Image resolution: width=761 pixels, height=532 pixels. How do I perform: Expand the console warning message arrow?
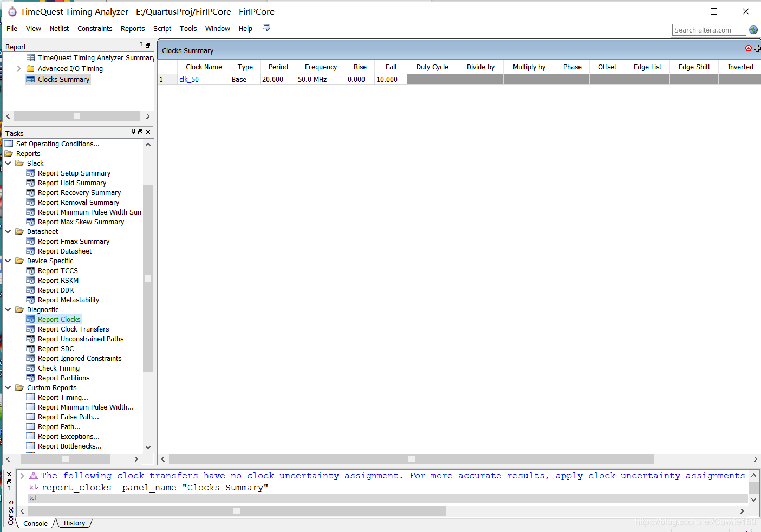pyautogui.click(x=22, y=476)
